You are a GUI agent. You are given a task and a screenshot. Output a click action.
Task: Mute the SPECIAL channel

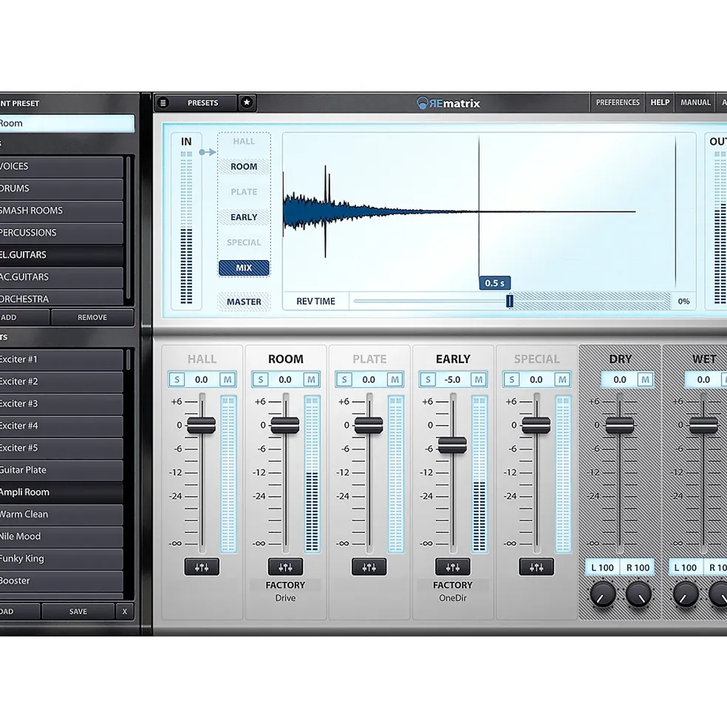(x=562, y=380)
